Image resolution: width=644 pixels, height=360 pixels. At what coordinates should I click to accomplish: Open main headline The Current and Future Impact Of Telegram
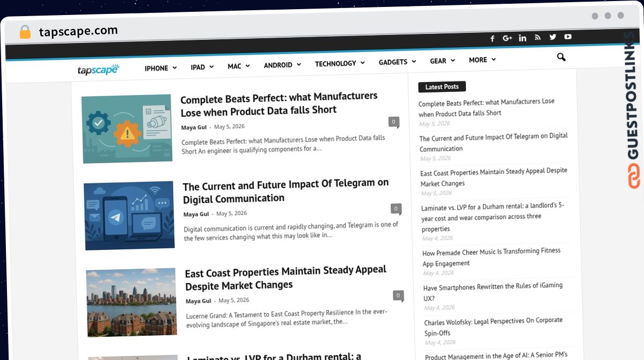(x=286, y=191)
